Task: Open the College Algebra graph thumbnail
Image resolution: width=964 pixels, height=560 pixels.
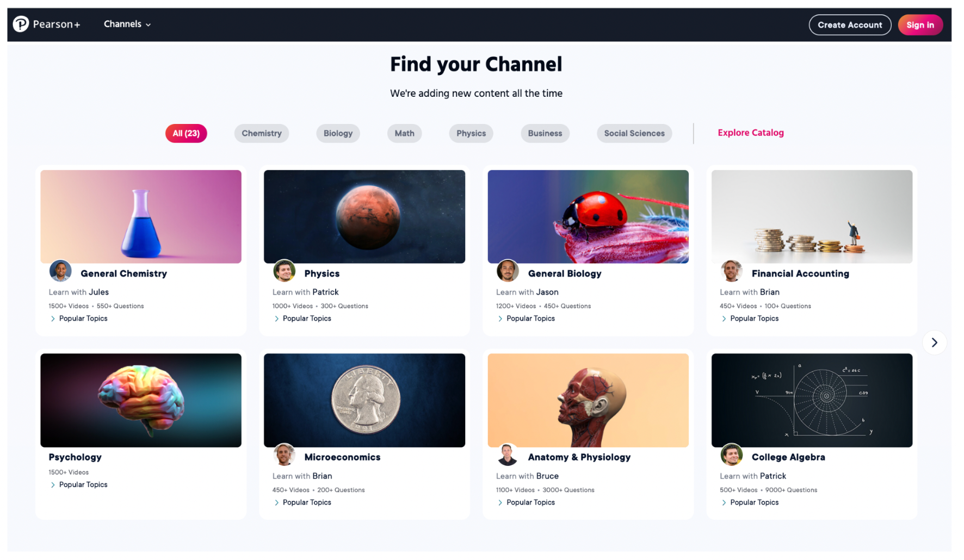Action: tap(812, 401)
